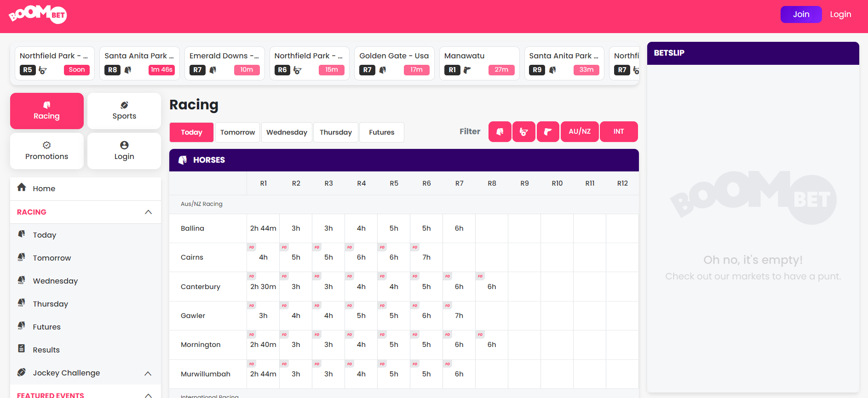This screenshot has width=868, height=398.
Task: Open Emerald Downs R7 card
Action: pos(224,63)
